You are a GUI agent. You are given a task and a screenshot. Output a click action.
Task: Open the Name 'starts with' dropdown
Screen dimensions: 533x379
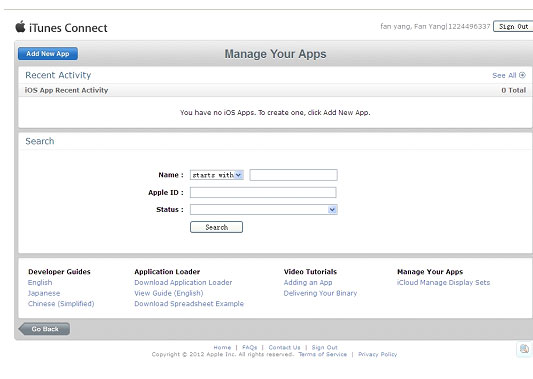pyautogui.click(x=217, y=175)
